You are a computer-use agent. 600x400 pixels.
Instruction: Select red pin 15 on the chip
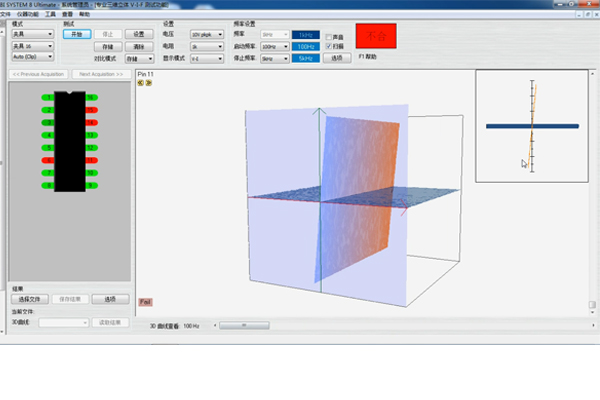pyautogui.click(x=91, y=109)
